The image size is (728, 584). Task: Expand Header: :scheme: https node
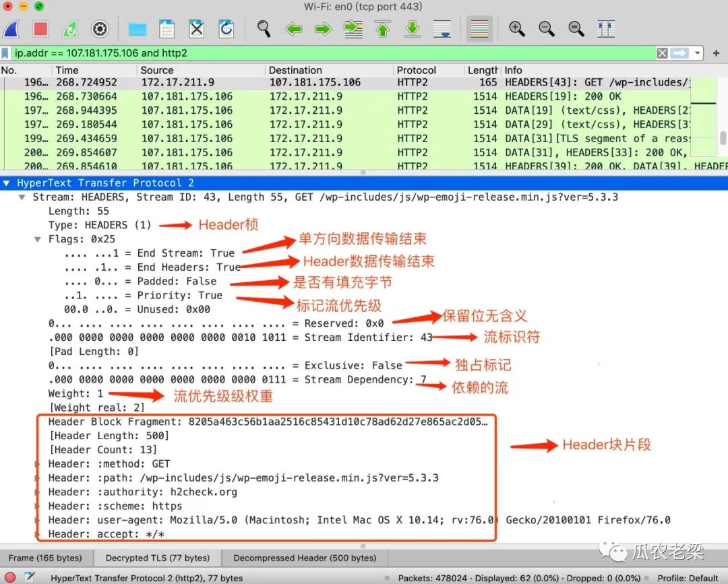(36, 506)
